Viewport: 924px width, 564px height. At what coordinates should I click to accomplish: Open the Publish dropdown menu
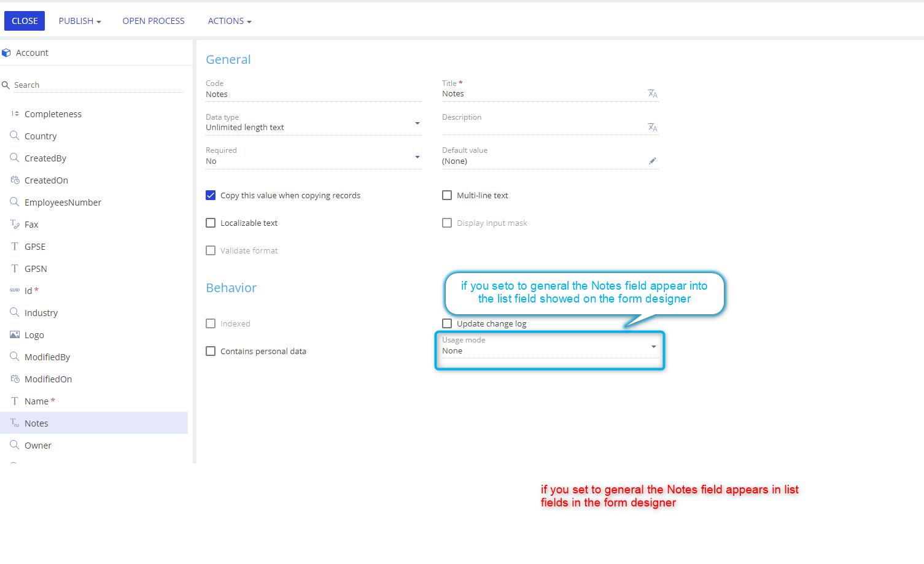pos(80,21)
